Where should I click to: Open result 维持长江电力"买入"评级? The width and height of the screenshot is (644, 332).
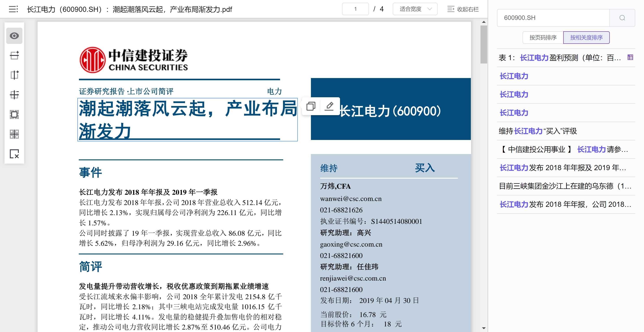[566, 131]
